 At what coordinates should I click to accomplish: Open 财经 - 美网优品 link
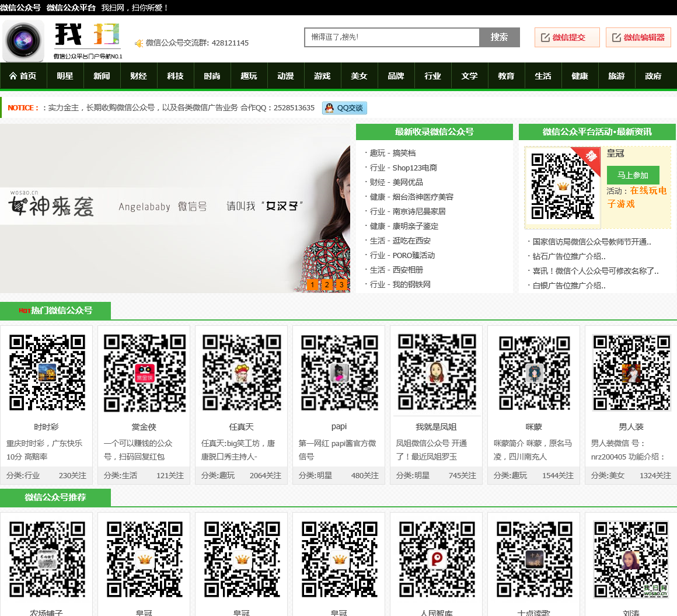(x=396, y=182)
